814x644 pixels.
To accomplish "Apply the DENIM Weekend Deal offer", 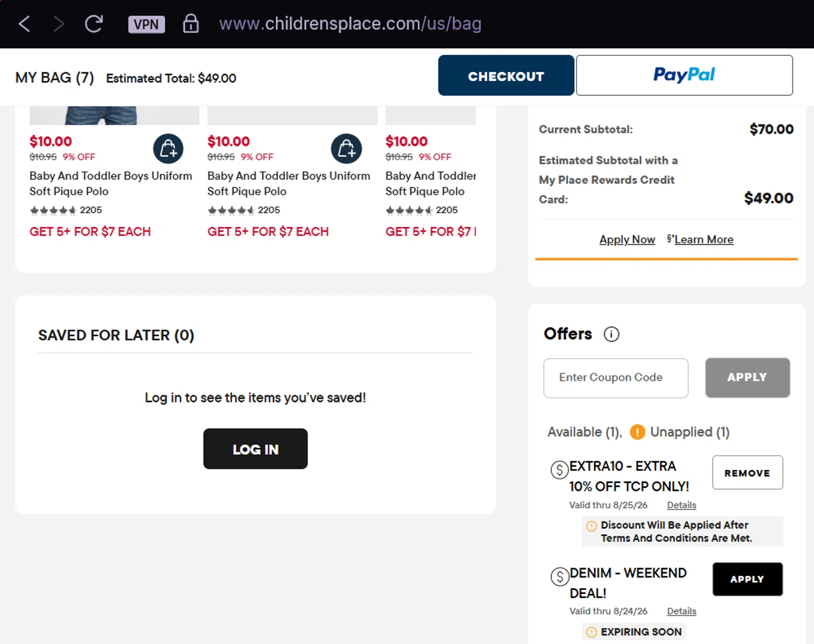I will (747, 579).
